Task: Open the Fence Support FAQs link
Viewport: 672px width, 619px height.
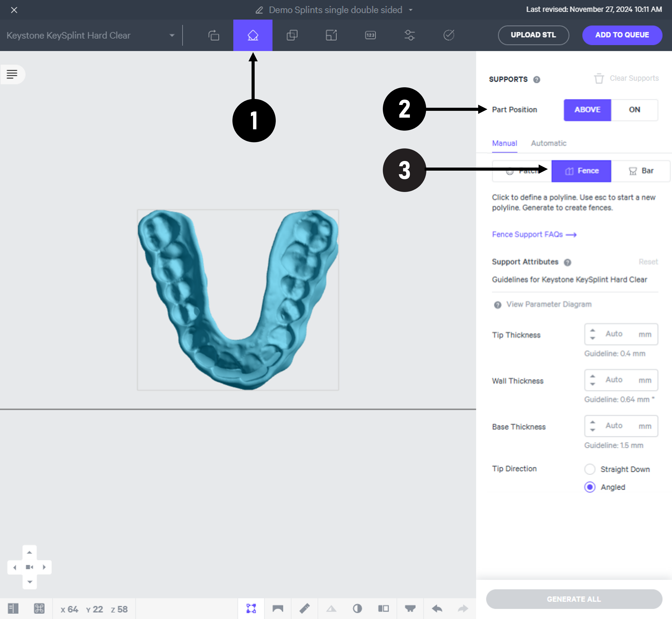Action: pos(534,234)
